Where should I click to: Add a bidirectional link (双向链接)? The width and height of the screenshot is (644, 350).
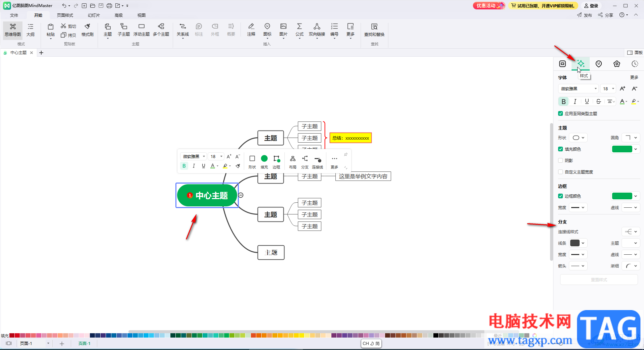pos(317,30)
